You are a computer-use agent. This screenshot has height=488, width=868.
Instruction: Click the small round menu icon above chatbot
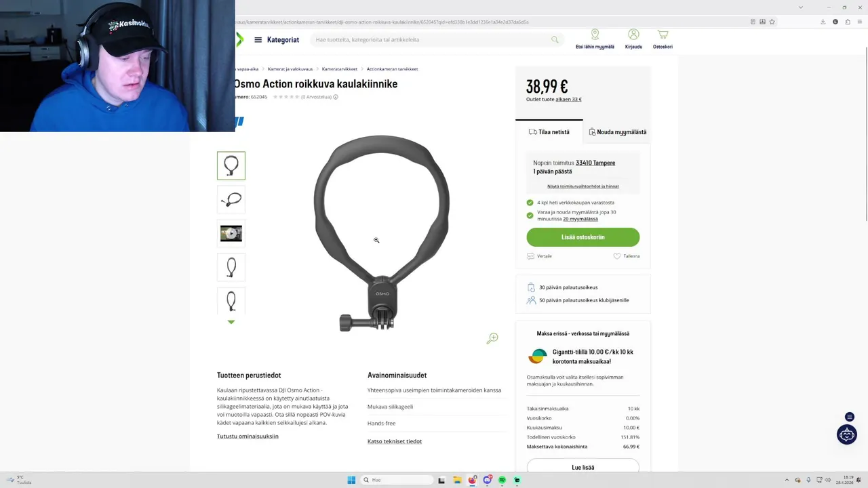850,417
